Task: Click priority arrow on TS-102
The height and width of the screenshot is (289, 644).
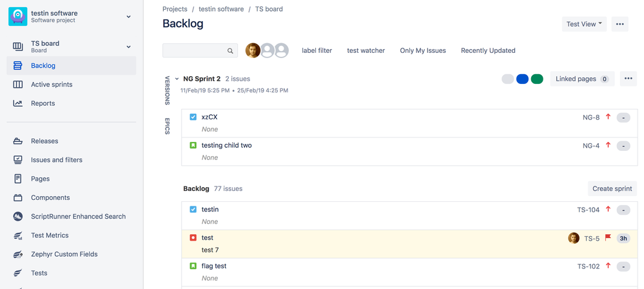Action: 609,266
